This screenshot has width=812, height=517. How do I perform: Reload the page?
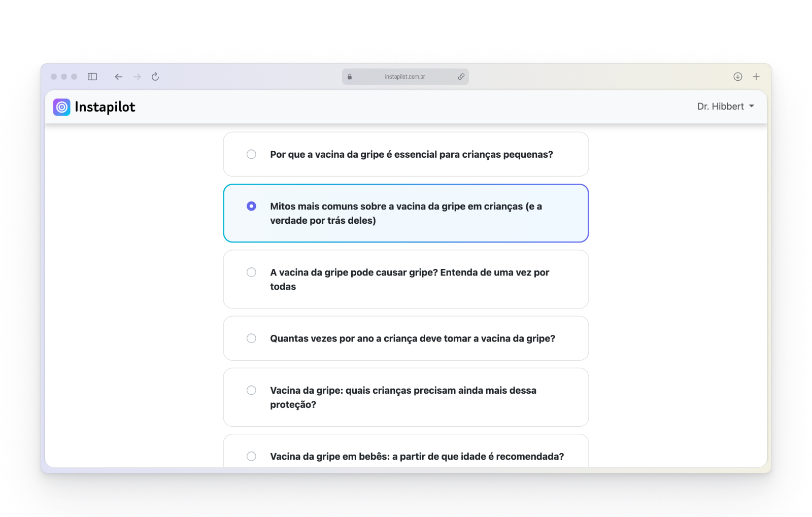point(155,77)
